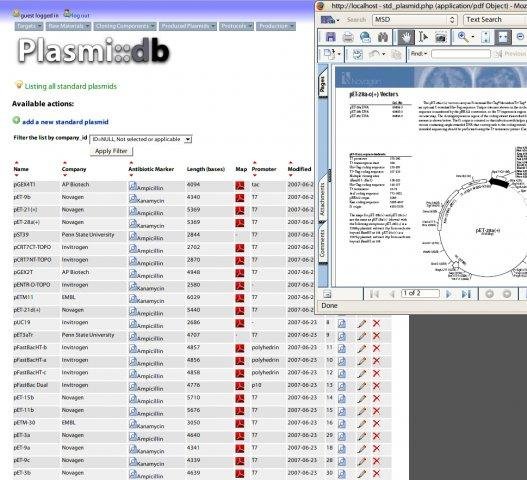Open the MSD search combo box
Image resolution: width=527 pixels, height=480 pixels.
tap(415, 20)
